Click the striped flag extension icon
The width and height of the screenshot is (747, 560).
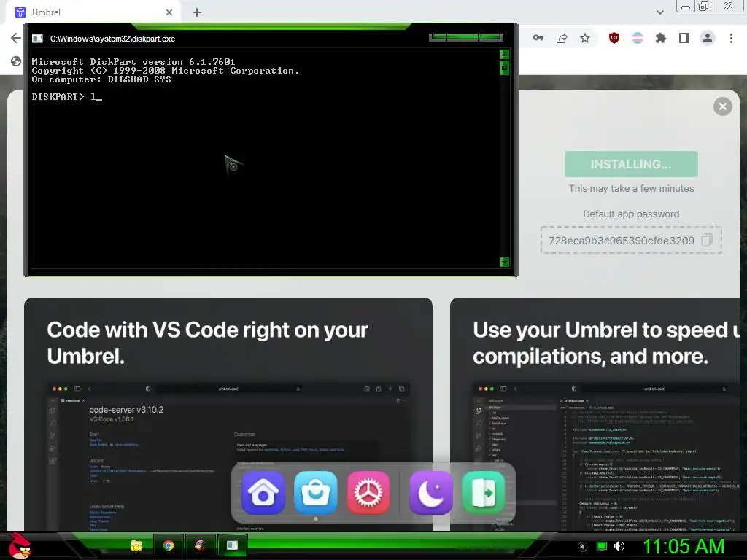coord(638,38)
